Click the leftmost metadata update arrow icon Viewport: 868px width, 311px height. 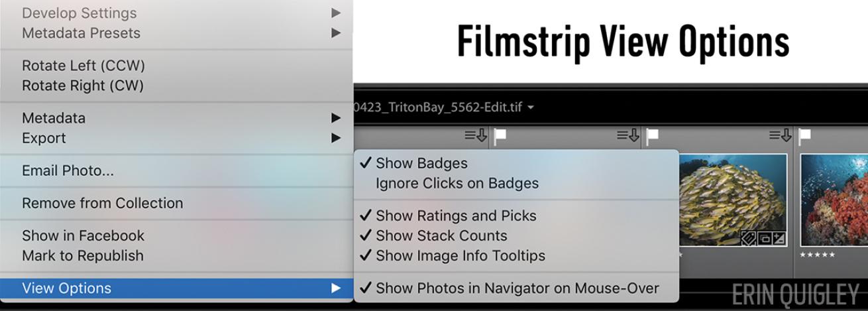[x=475, y=136]
